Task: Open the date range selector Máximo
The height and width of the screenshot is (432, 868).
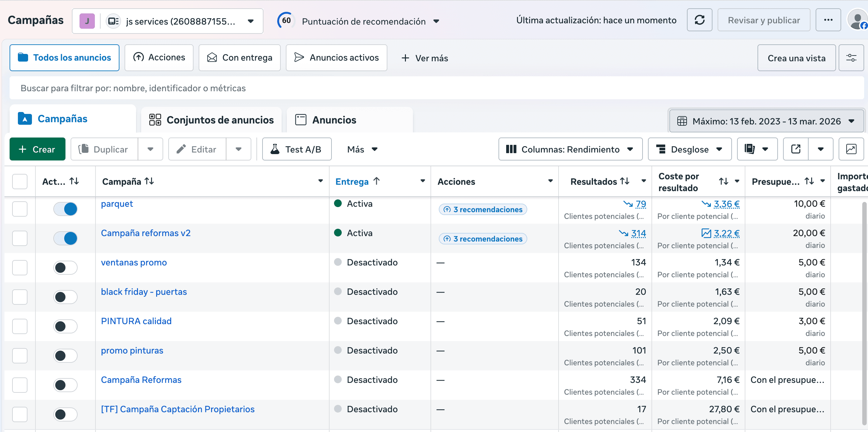Action: [766, 121]
